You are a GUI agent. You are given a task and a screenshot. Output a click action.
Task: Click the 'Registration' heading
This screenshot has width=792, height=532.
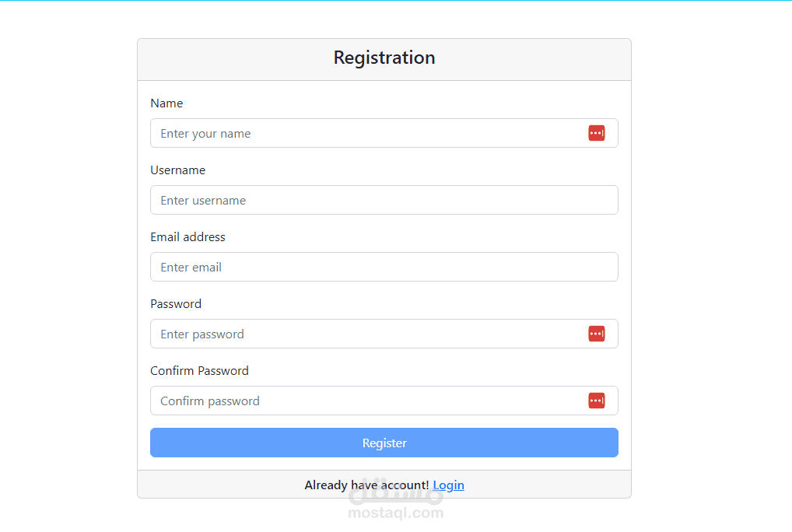click(384, 58)
